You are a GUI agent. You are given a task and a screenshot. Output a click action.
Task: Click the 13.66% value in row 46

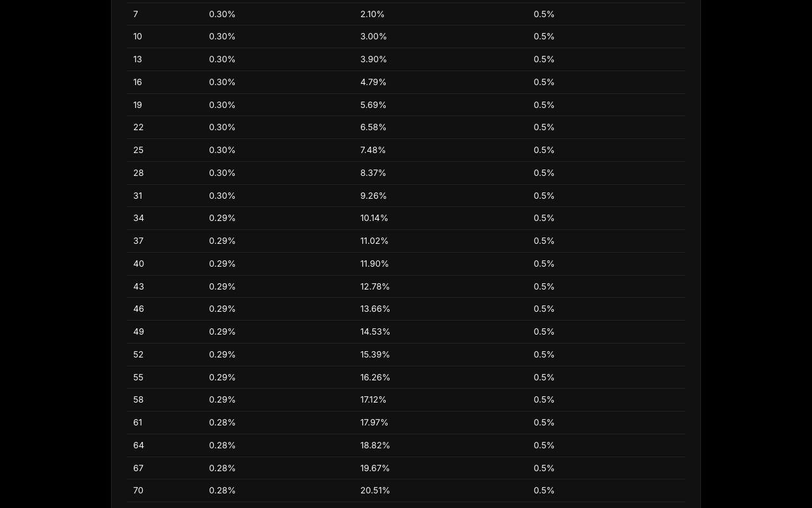click(375, 309)
